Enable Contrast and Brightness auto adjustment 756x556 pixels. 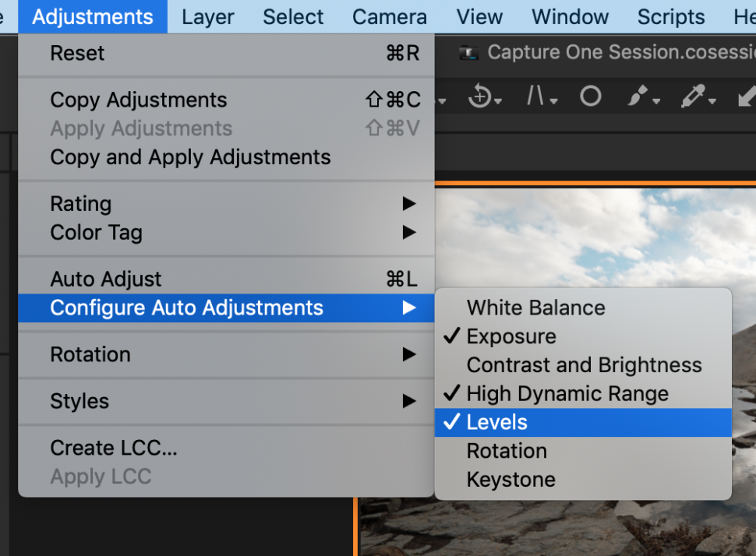click(583, 364)
